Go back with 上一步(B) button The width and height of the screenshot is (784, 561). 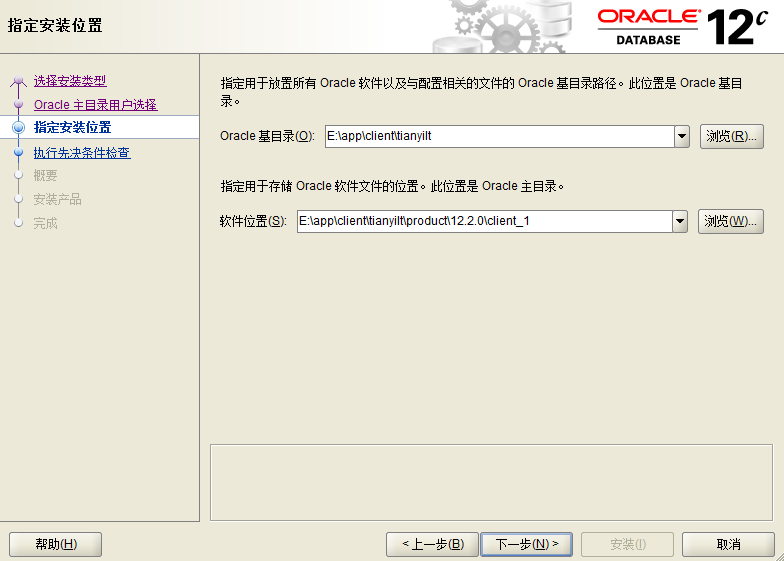[x=432, y=544]
